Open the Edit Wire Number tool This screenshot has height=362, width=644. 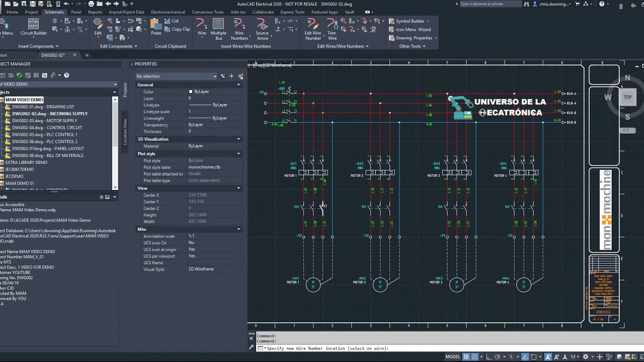click(x=313, y=29)
